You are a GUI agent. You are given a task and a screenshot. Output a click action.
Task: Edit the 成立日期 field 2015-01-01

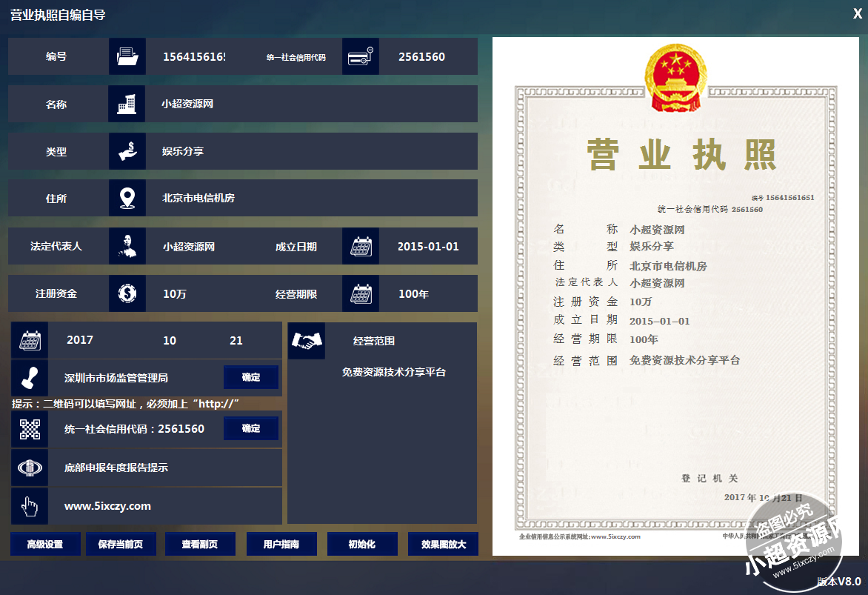[x=428, y=246]
